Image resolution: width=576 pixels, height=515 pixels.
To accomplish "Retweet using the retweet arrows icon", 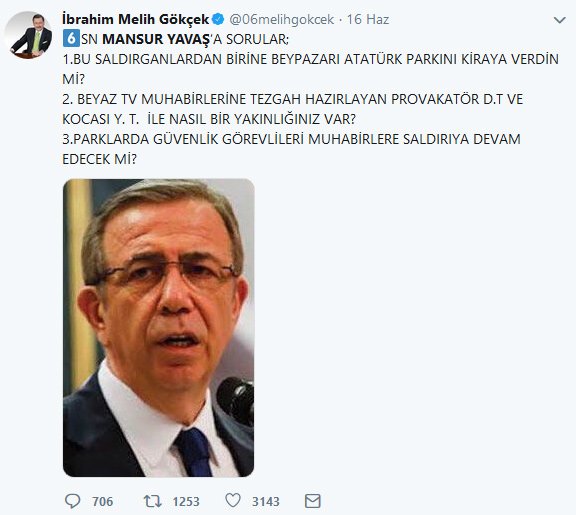I will [152, 501].
